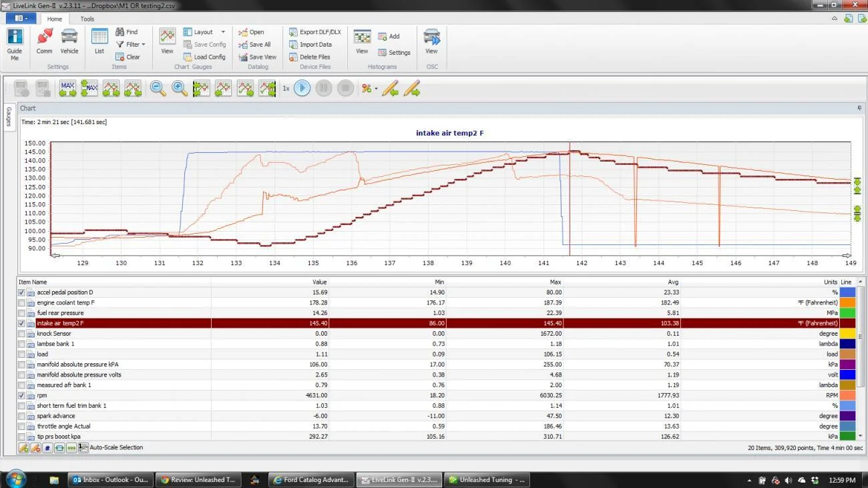Viewport: 868px width, 488px height.
Task: Check engine coolant temp F checkbox
Action: 22,303
